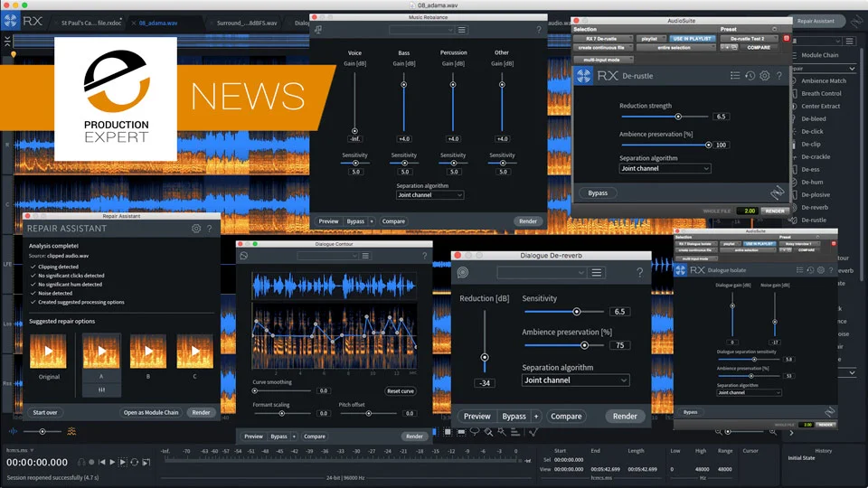
Task: Click the Reduction strength slider in De-rustle
Action: coord(665,117)
